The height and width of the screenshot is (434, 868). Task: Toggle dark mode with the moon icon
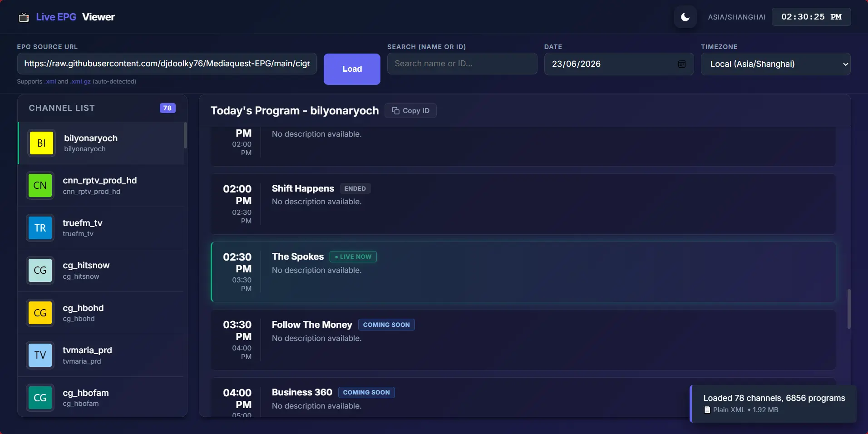(x=685, y=17)
